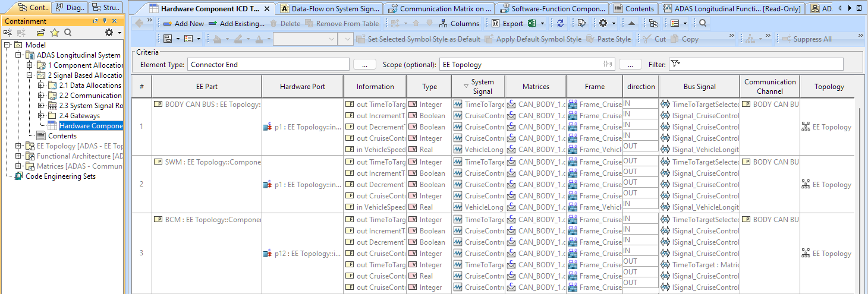Expand the Matrices tree node
The width and height of the screenshot is (868, 294).
click(x=18, y=166)
